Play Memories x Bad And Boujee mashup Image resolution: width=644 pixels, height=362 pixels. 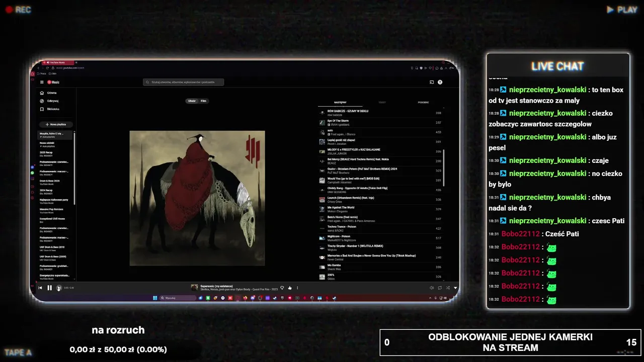coord(381,257)
